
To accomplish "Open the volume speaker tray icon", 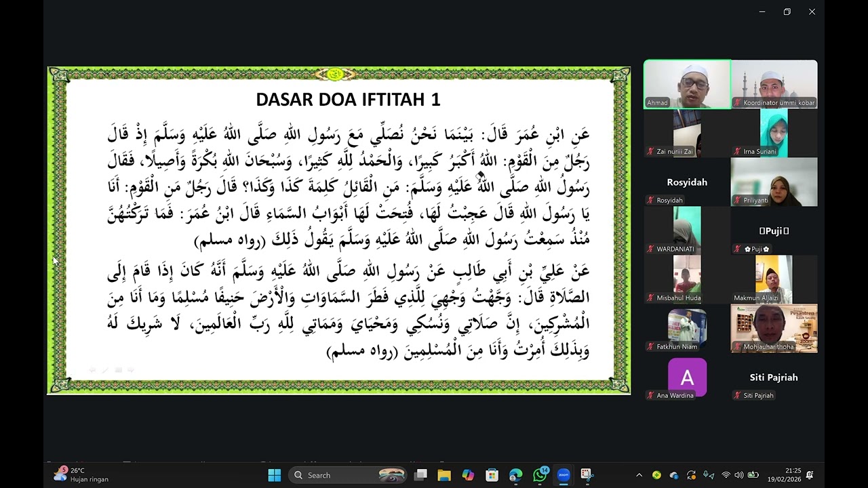I will (x=739, y=475).
